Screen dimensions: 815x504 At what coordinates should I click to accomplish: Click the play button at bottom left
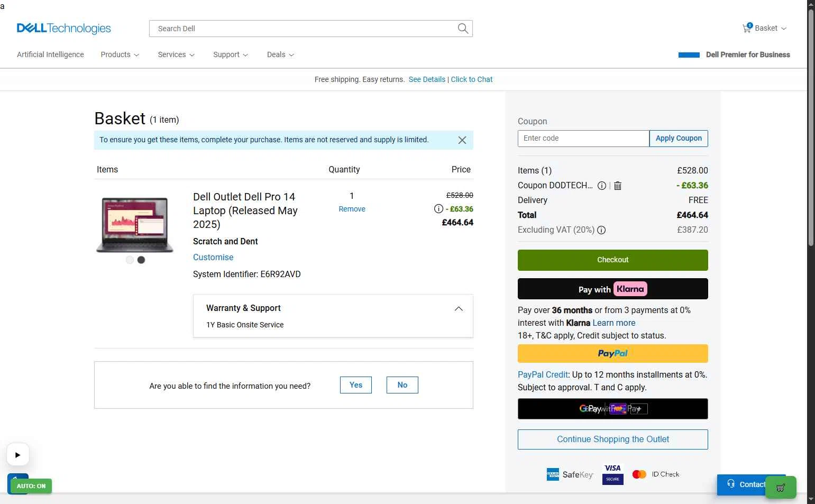point(17,455)
